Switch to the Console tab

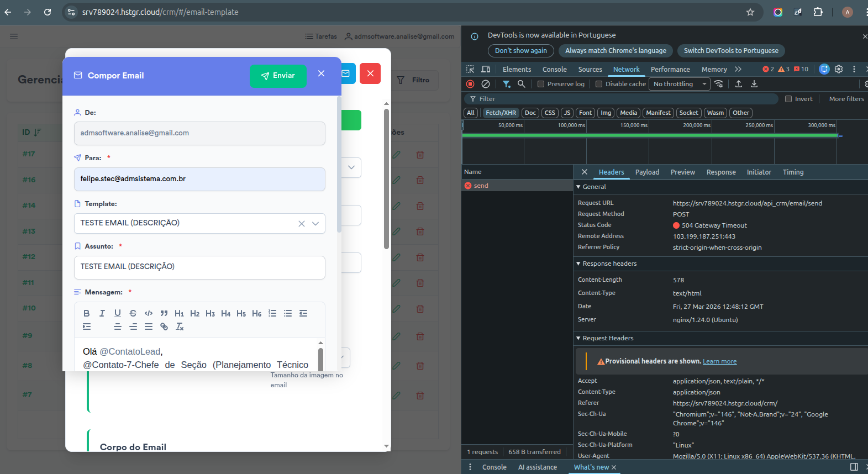click(x=554, y=69)
